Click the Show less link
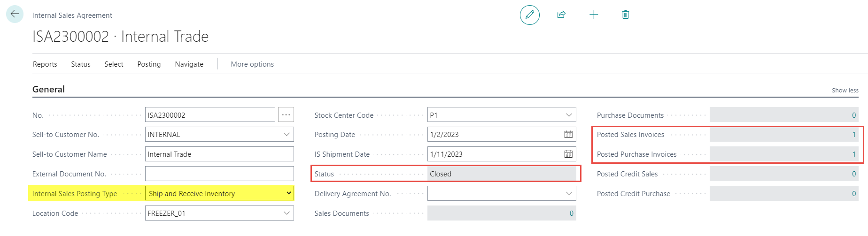This screenshot has height=236, width=868. click(x=845, y=90)
